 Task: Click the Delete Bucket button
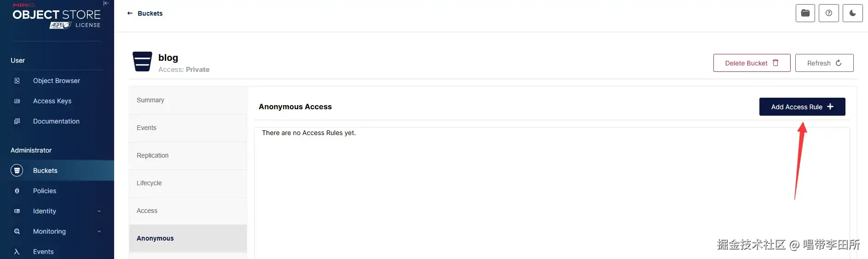pos(751,63)
